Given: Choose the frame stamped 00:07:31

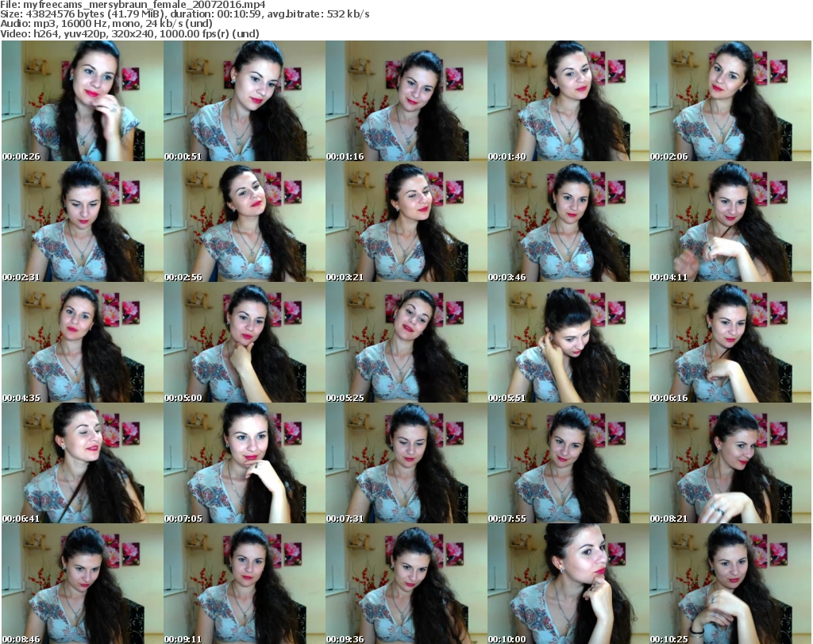Looking at the screenshot, I should click(406, 463).
